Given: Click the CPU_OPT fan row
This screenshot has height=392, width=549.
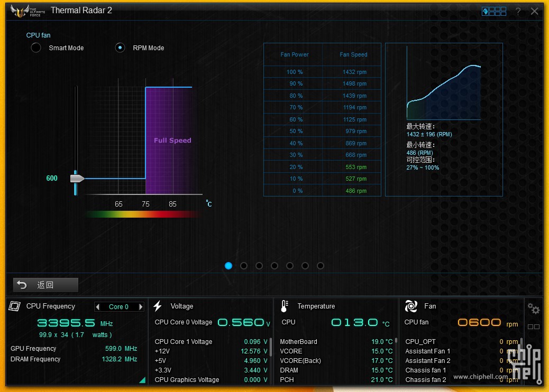Looking at the screenshot, I should point(462,342).
